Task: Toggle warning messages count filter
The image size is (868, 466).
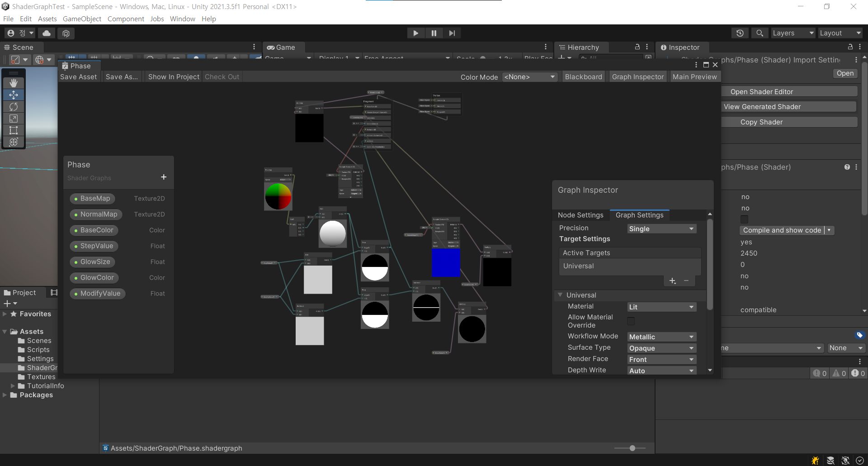Action: point(840,373)
